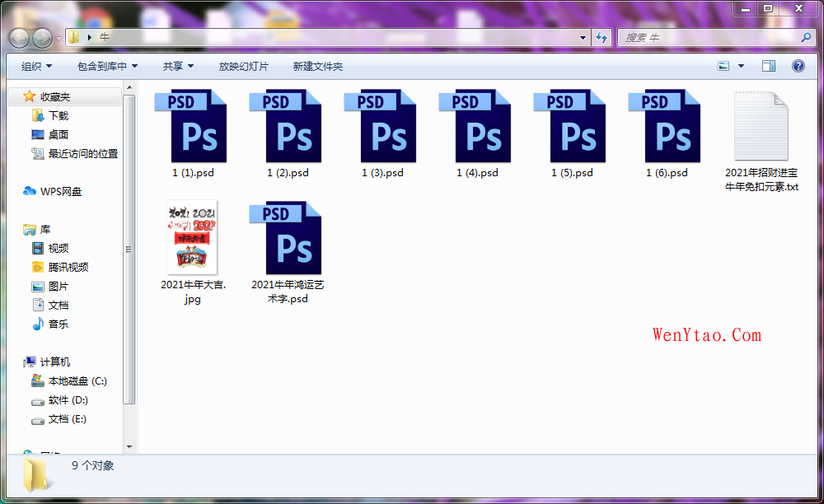
Task: Open the recent pages dropdown beside Forward
Action: point(59,38)
